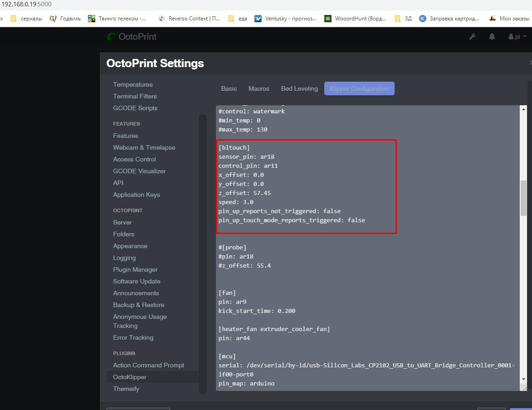Open Folders settings
Viewport: 532px width, 410px height.
123,234
